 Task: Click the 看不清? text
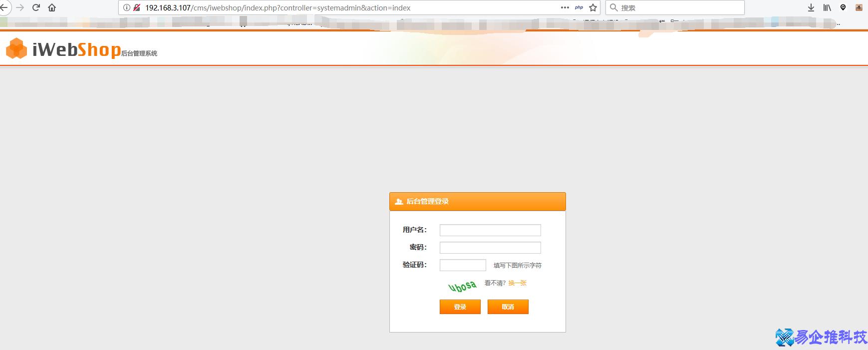tap(495, 283)
